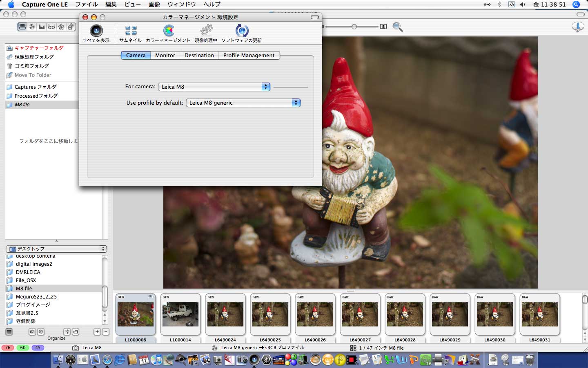Open the ファイル menu
Viewport: 588px width, 368px height.
[x=87, y=4]
